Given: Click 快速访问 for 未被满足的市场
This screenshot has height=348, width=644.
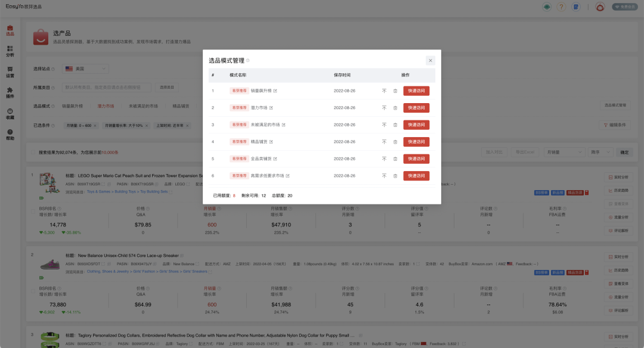Looking at the screenshot, I should click(x=416, y=125).
